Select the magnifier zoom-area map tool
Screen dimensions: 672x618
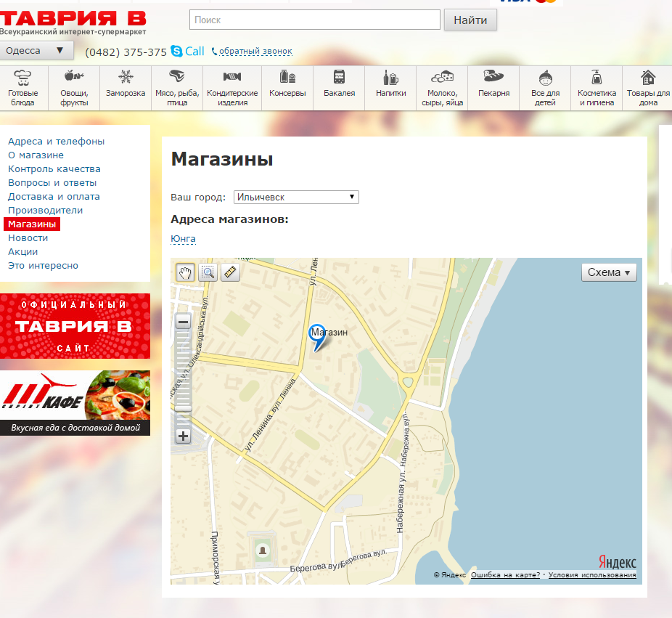click(x=208, y=272)
